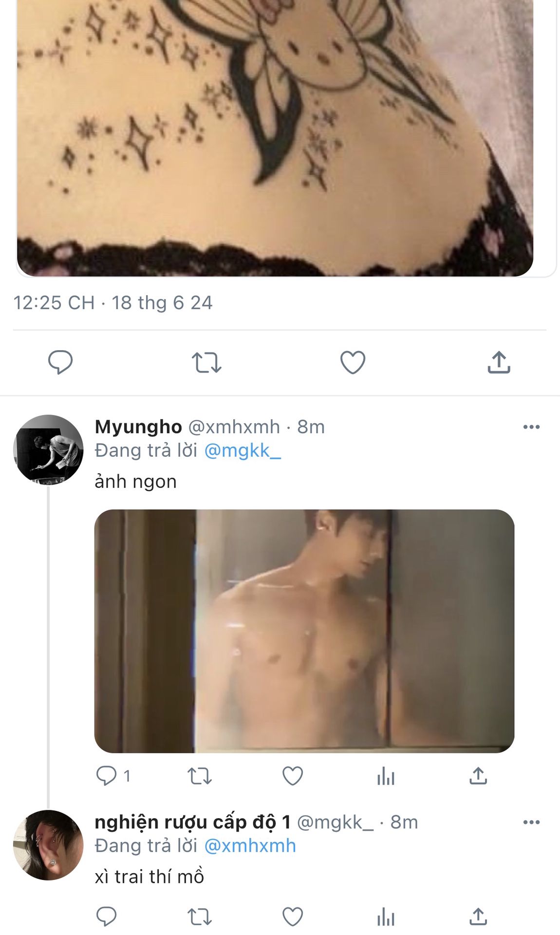
Task: Like the @mgkk_ comment
Action: click(293, 916)
